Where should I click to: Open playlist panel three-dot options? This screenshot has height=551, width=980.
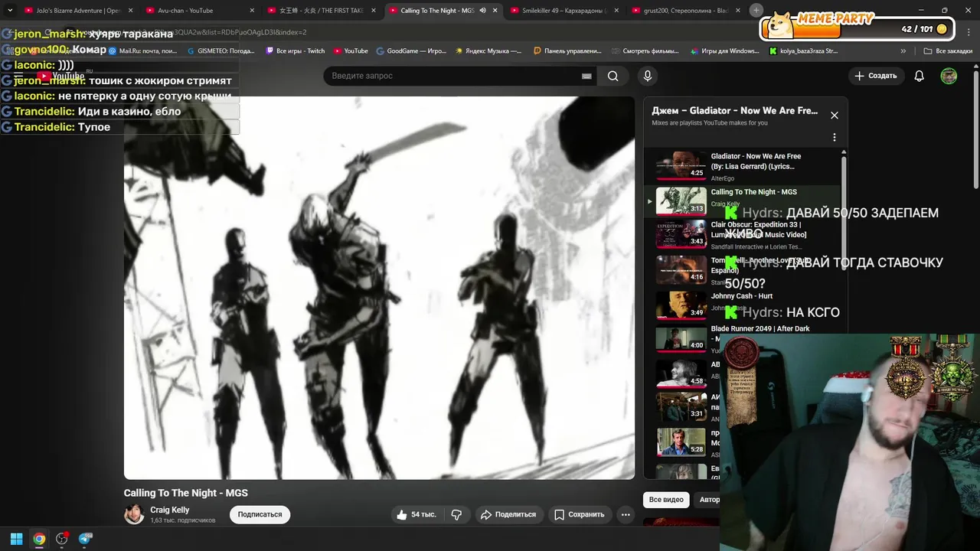(835, 138)
